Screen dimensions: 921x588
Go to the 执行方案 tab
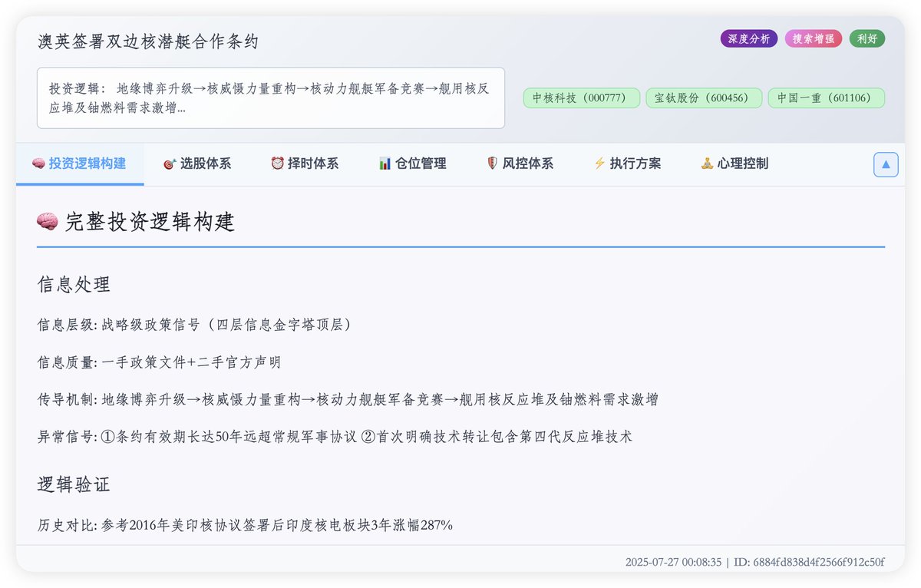627,164
